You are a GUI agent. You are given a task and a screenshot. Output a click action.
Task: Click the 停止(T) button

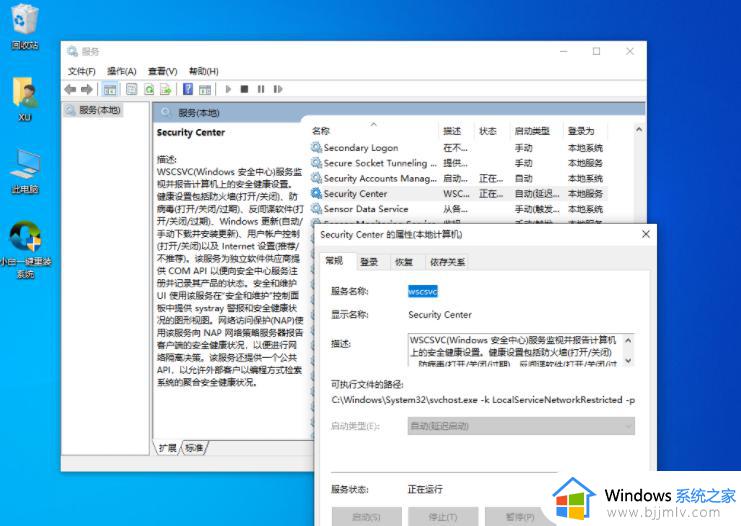(443, 517)
